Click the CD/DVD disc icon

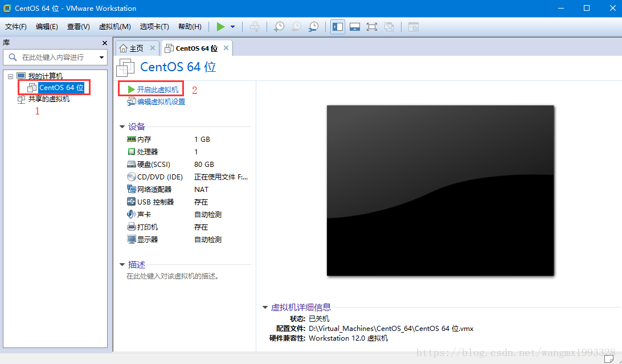pyautogui.click(x=132, y=177)
